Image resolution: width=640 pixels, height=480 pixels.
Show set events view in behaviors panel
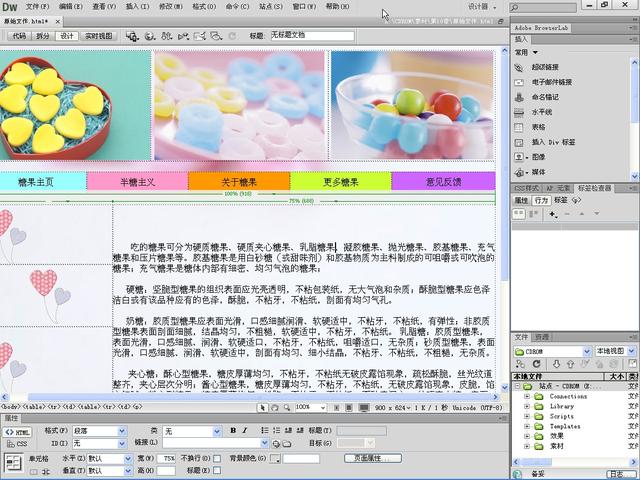519,213
